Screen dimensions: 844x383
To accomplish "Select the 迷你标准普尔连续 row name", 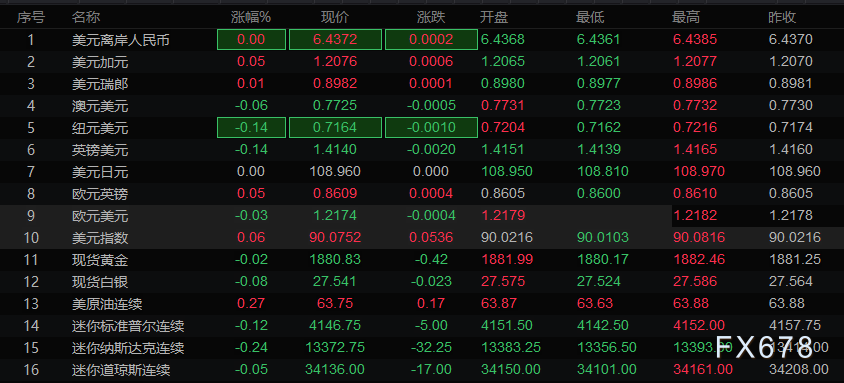I will pos(128,326).
